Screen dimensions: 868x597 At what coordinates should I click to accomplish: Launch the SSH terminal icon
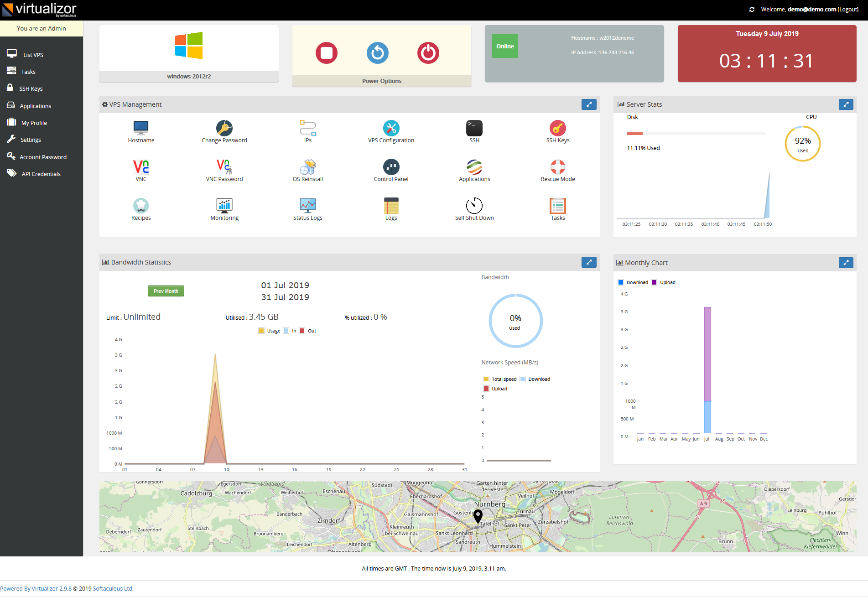coord(474,128)
